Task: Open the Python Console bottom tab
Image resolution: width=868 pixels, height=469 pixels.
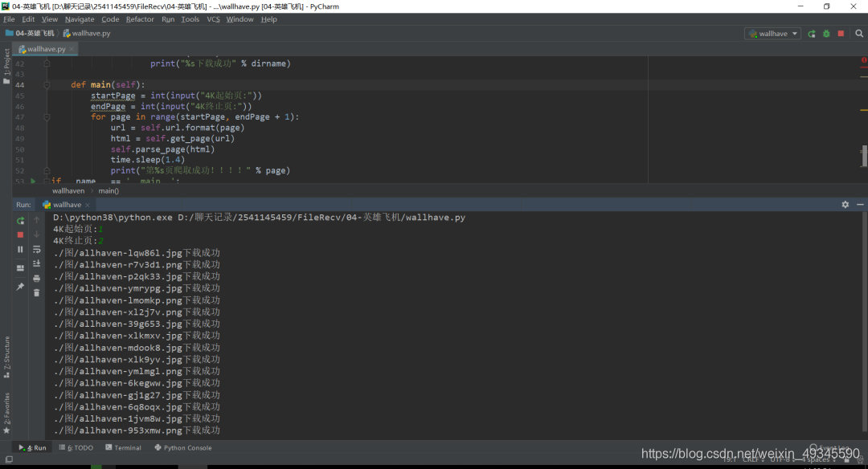Action: pyautogui.click(x=182, y=448)
